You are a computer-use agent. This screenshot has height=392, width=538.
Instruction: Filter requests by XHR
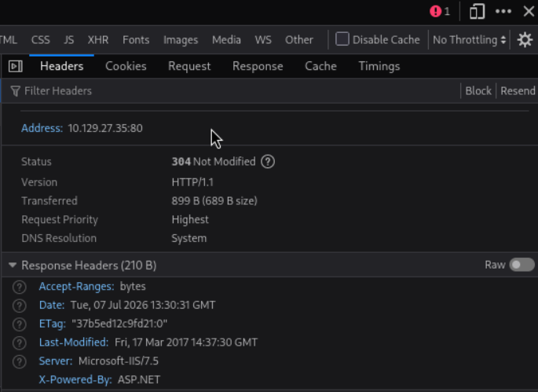point(98,40)
